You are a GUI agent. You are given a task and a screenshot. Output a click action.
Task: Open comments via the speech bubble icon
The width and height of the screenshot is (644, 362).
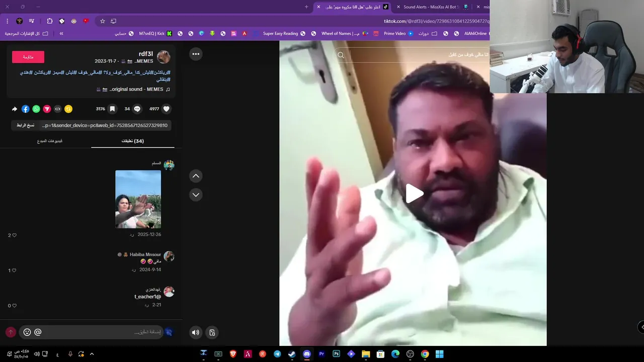pos(137,109)
